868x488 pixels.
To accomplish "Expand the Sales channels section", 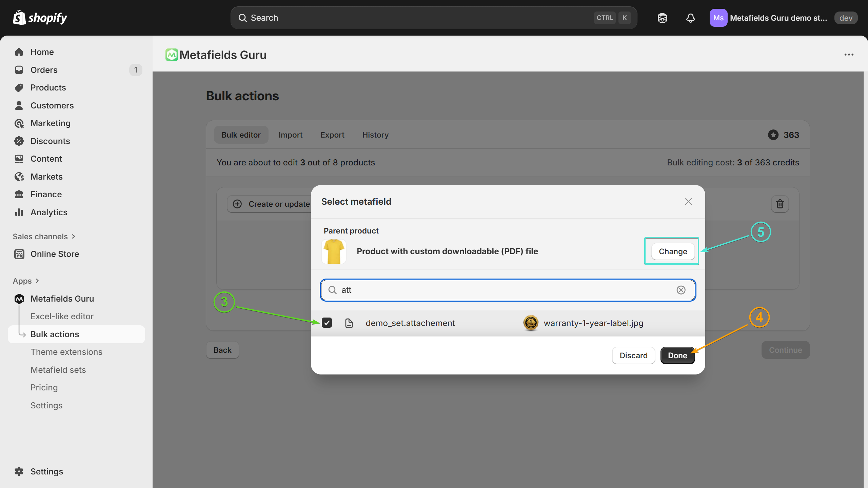I will point(44,237).
